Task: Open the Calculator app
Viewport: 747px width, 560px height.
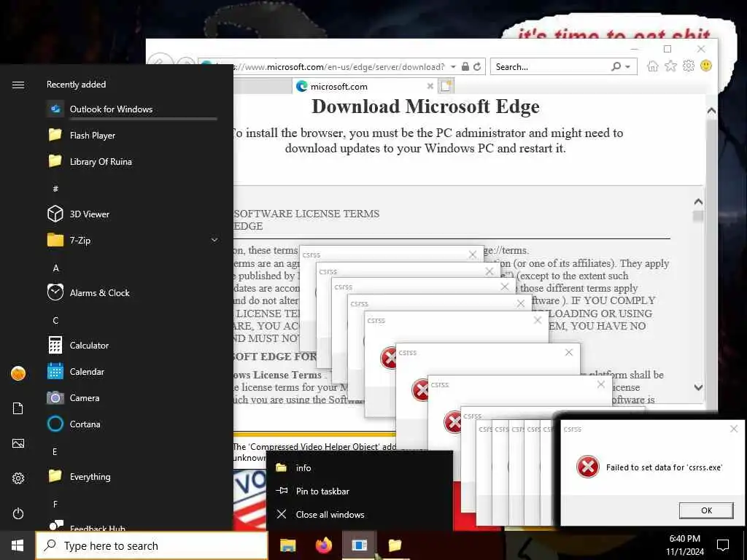Action: pos(132,345)
